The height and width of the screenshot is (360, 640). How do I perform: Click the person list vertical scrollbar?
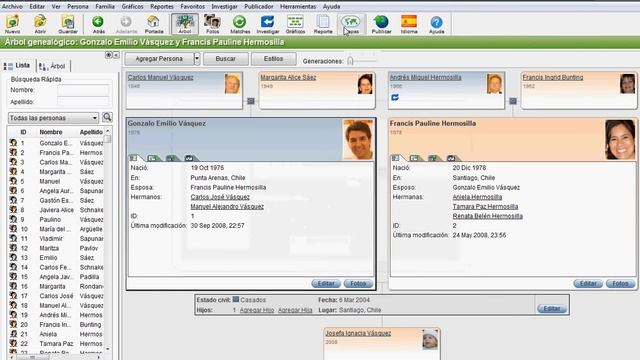(108, 240)
